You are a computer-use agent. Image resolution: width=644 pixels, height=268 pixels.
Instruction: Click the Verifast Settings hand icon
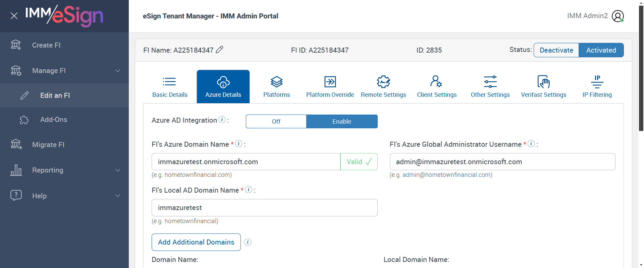point(543,82)
